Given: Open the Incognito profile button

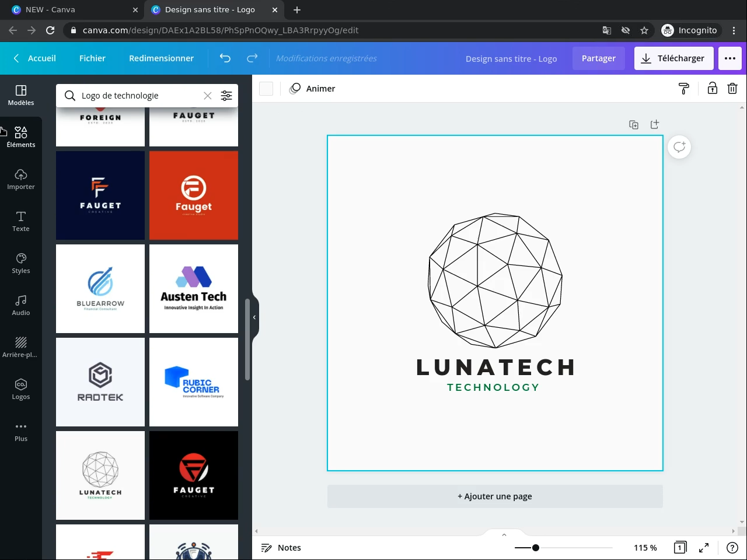Looking at the screenshot, I should pos(690,30).
